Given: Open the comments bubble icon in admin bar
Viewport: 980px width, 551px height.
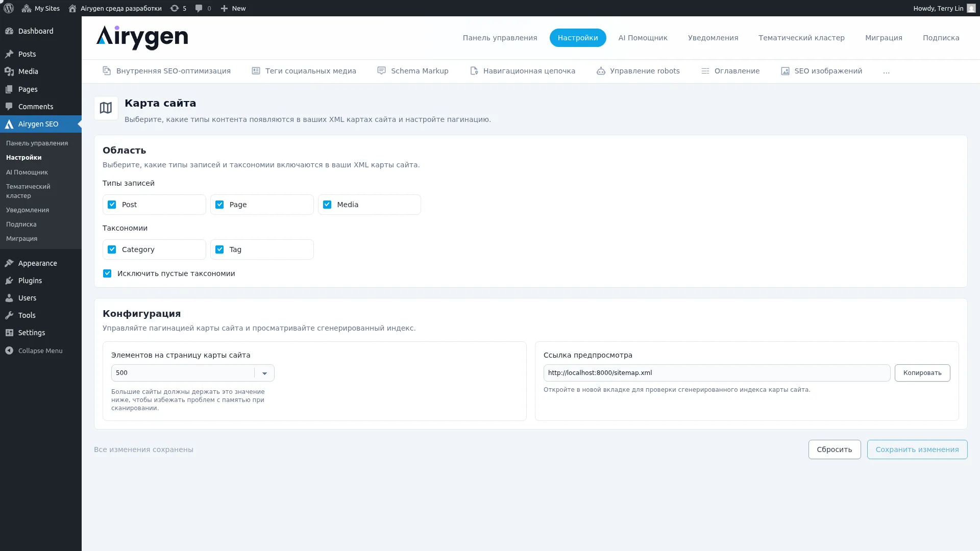Looking at the screenshot, I should [x=199, y=8].
